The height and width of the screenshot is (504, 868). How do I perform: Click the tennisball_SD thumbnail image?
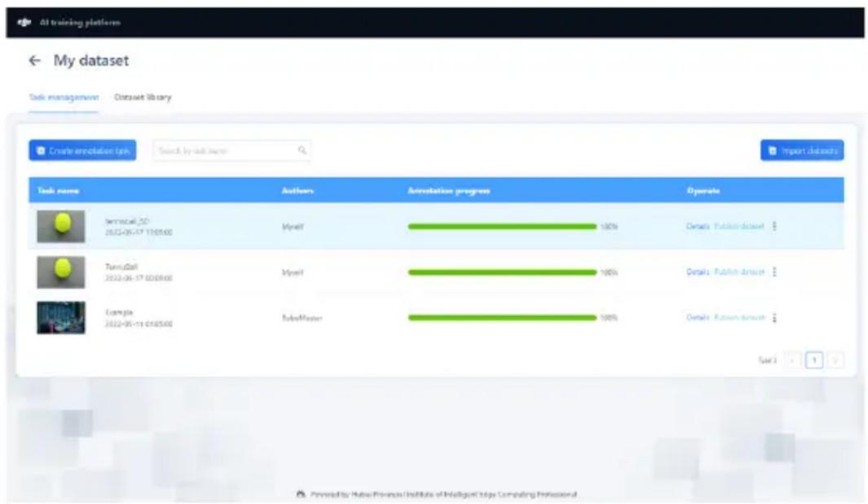(61, 226)
